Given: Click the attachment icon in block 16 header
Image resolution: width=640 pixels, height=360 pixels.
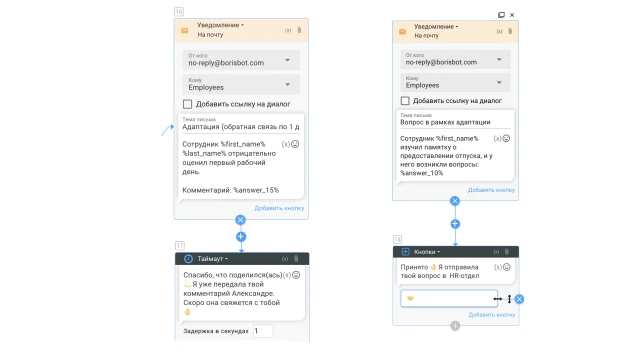Looking at the screenshot, I should [x=299, y=30].
